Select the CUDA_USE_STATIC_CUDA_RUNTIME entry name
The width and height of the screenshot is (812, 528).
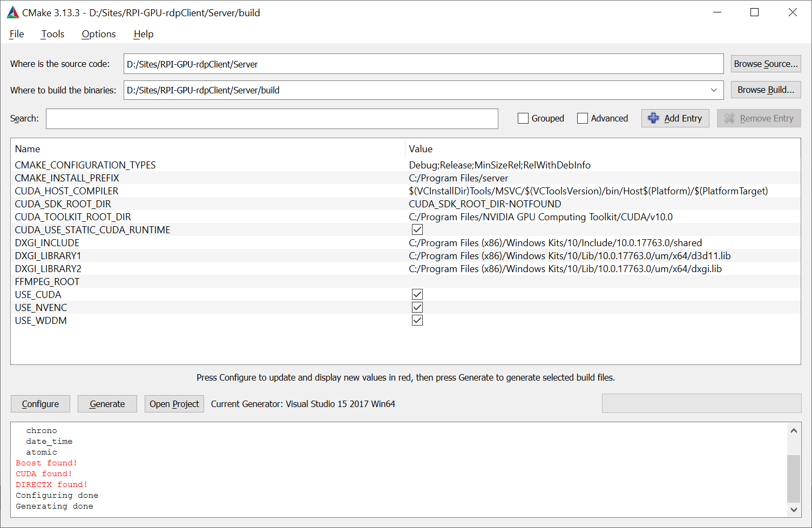pyautogui.click(x=92, y=229)
